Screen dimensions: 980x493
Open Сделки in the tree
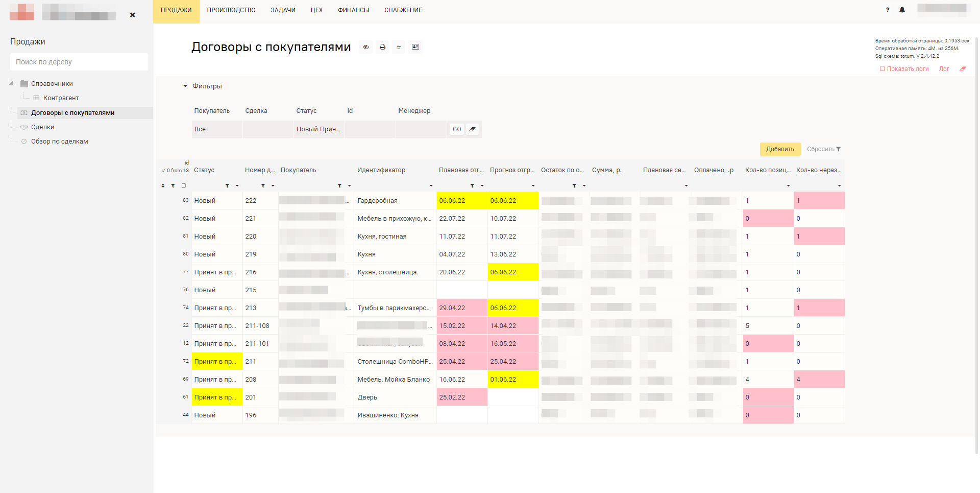tap(42, 127)
